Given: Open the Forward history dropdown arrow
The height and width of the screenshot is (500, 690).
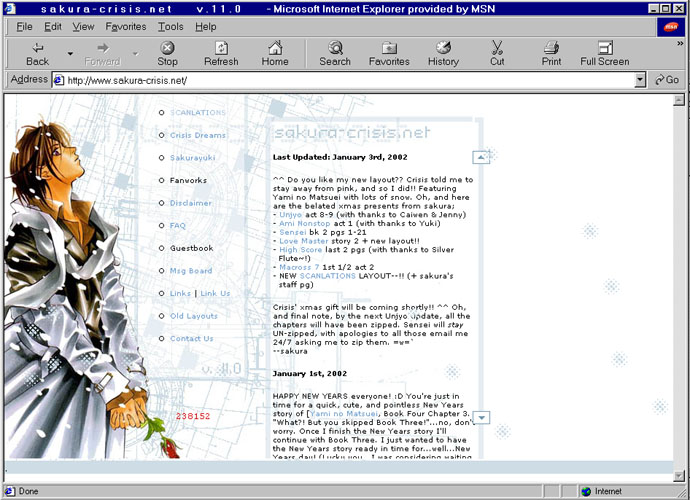Looking at the screenshot, I should 136,54.
